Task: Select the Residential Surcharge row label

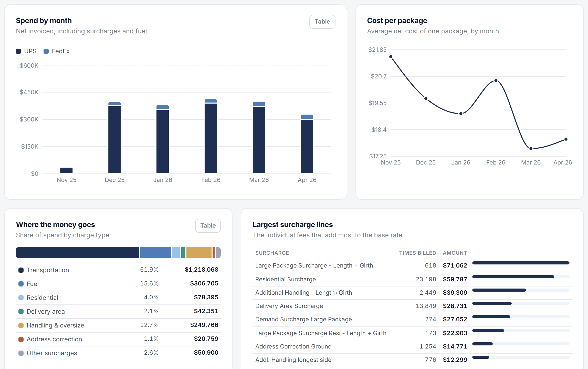Action: 286,279
